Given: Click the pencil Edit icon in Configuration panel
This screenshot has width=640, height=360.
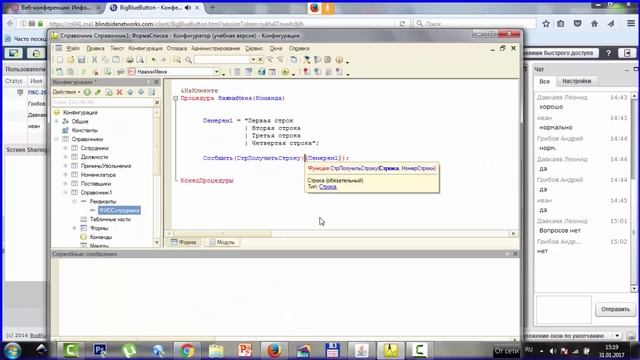Looking at the screenshot, I should click(98, 92).
